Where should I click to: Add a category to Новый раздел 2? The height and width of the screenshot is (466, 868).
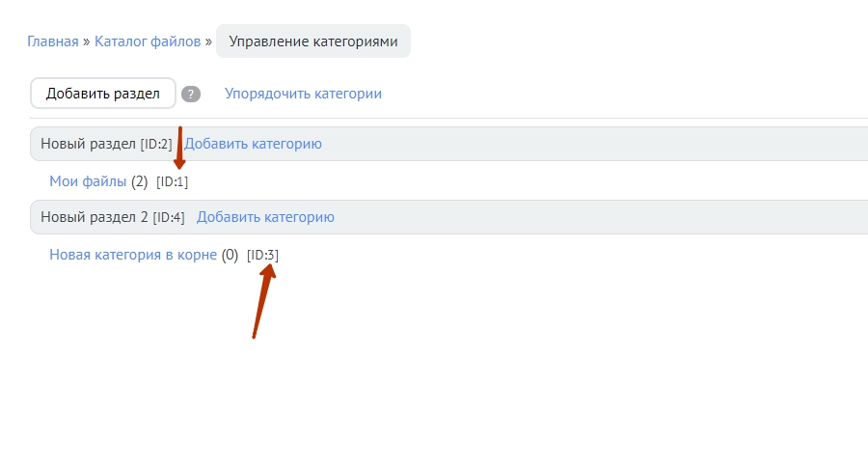click(265, 217)
